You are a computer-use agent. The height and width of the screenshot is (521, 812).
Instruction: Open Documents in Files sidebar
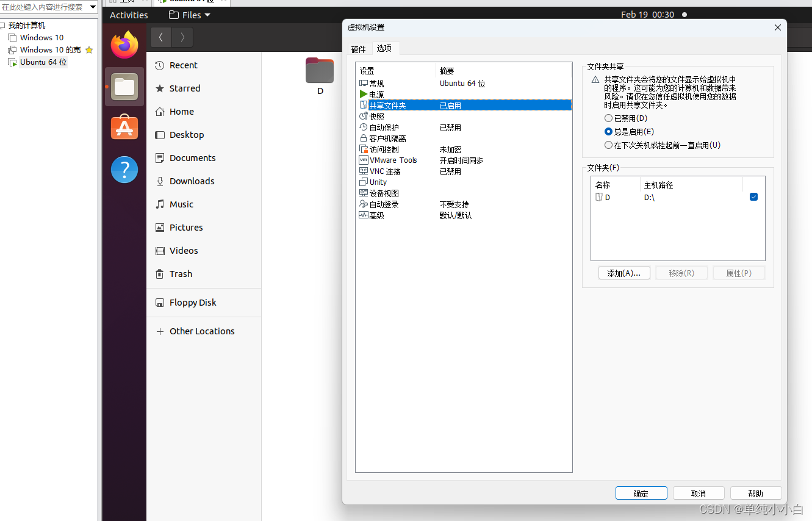(204, 158)
